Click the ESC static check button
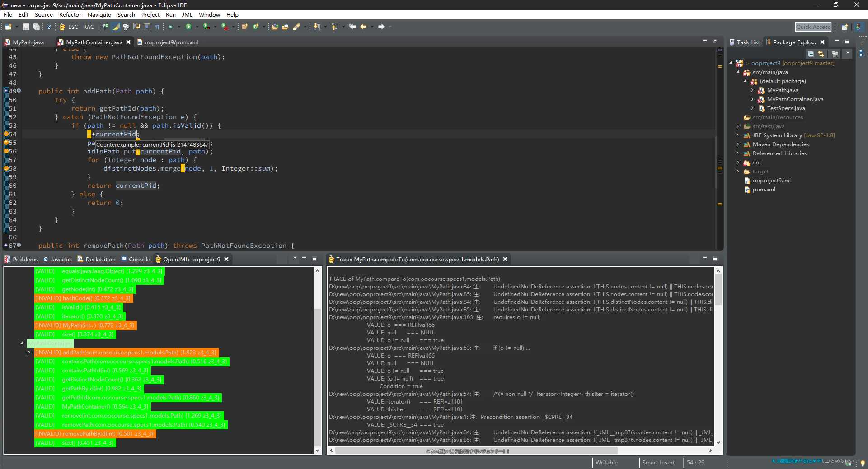 click(x=73, y=27)
